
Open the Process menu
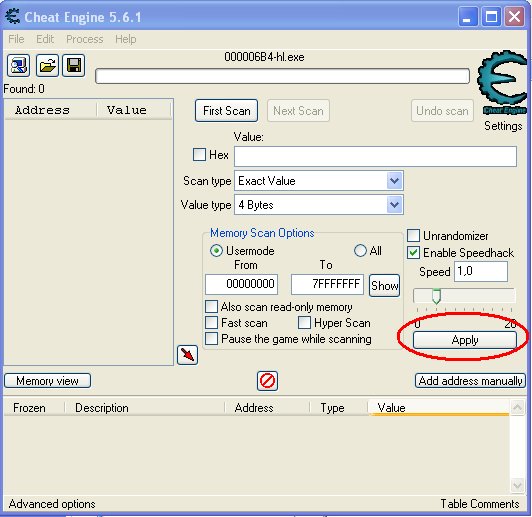pyautogui.click(x=84, y=39)
